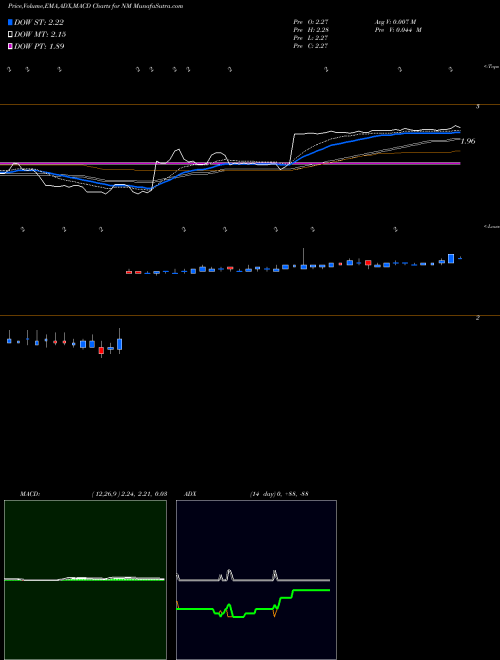
Task: Click the 'MACD:' indicator heading
Action: [x=30, y=494]
